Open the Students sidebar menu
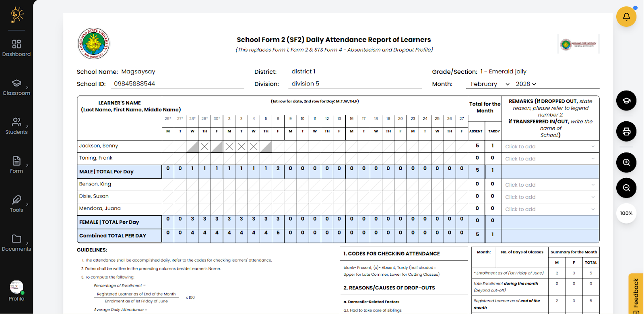The width and height of the screenshot is (644, 314). pos(17,126)
